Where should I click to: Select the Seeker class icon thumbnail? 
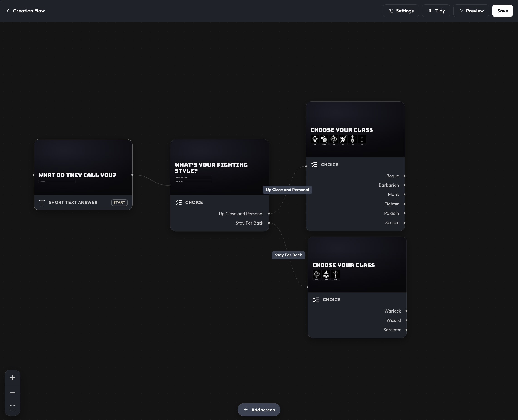[x=362, y=140]
